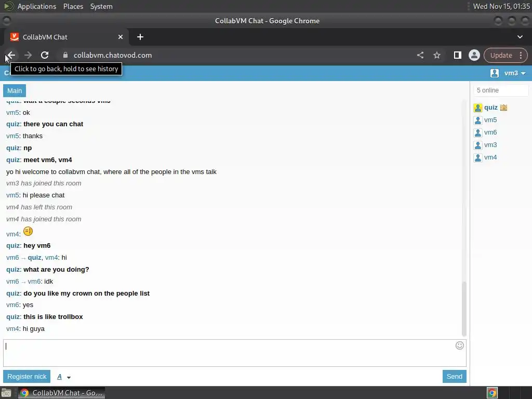Open the emoji picker smiley icon

click(x=460, y=345)
